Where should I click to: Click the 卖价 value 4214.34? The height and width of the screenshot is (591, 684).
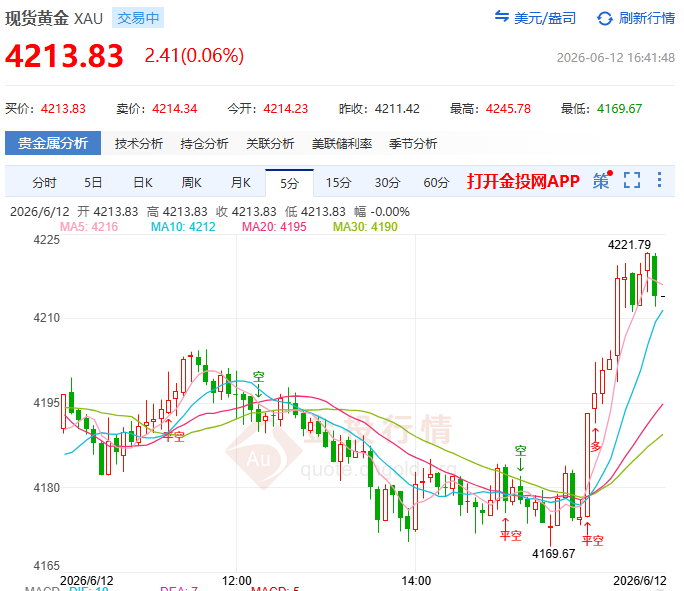point(174,109)
